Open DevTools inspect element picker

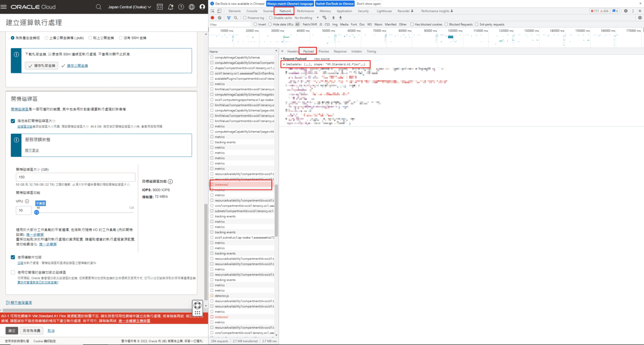click(213, 11)
